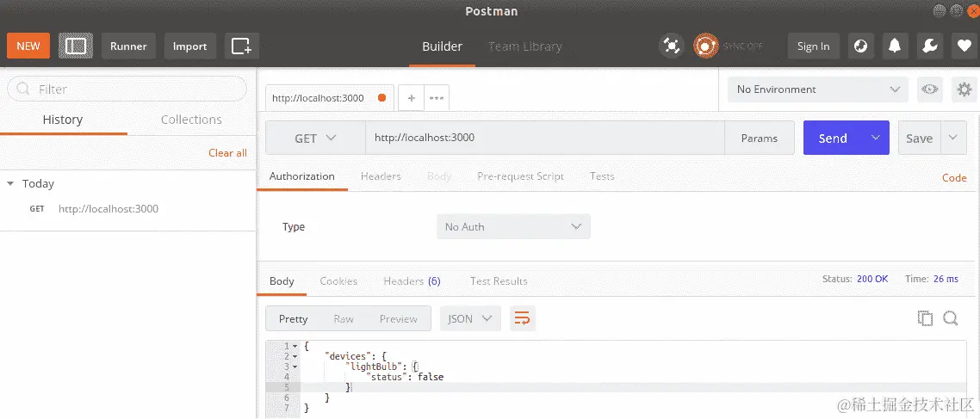Click Sign In

(x=813, y=46)
